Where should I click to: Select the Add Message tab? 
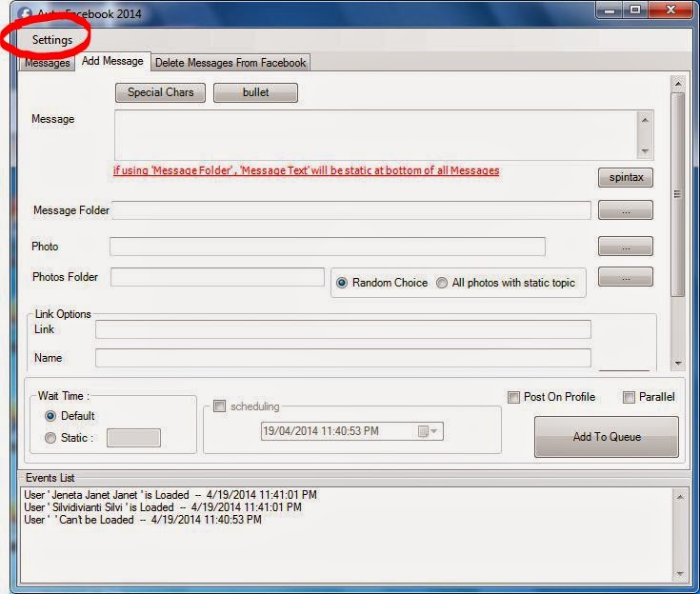[x=112, y=61]
